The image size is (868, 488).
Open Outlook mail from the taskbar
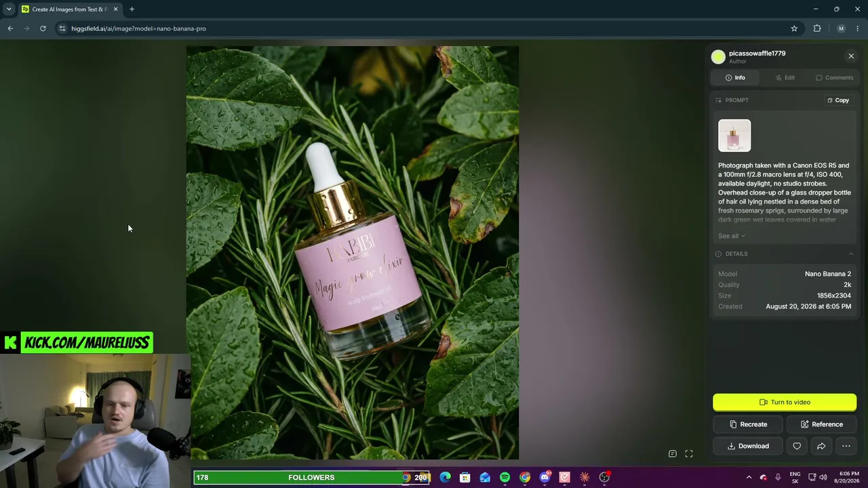485,478
